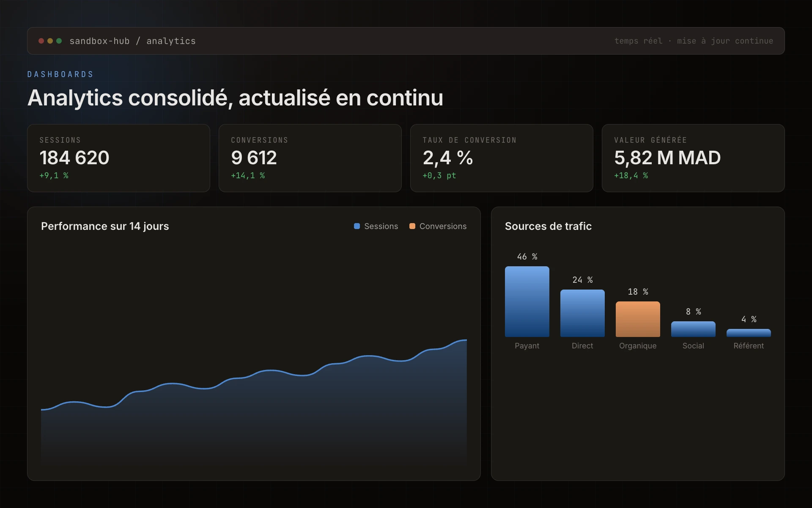The width and height of the screenshot is (812, 508).
Task: Select the Social bar
Action: point(693,329)
